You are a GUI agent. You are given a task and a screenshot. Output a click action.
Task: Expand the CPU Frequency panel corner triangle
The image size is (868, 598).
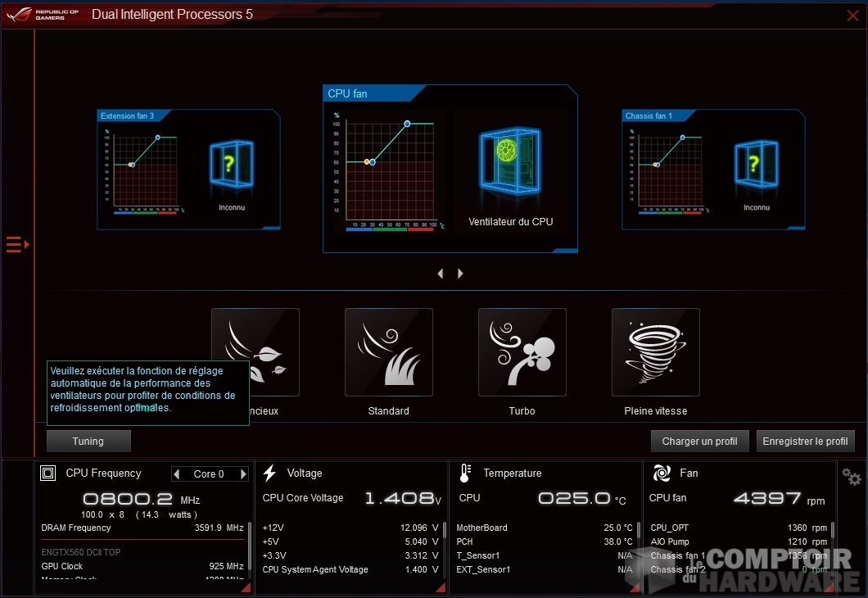pos(247,587)
